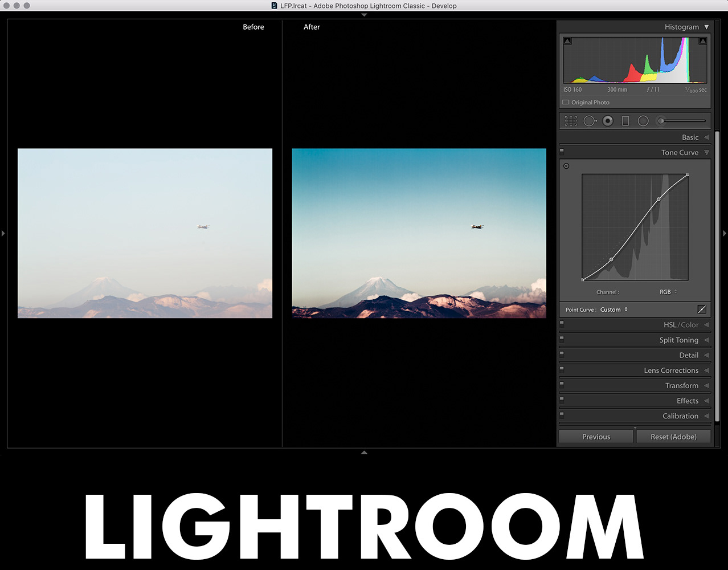Toggle the Tone Curve panel switch

[x=562, y=152]
